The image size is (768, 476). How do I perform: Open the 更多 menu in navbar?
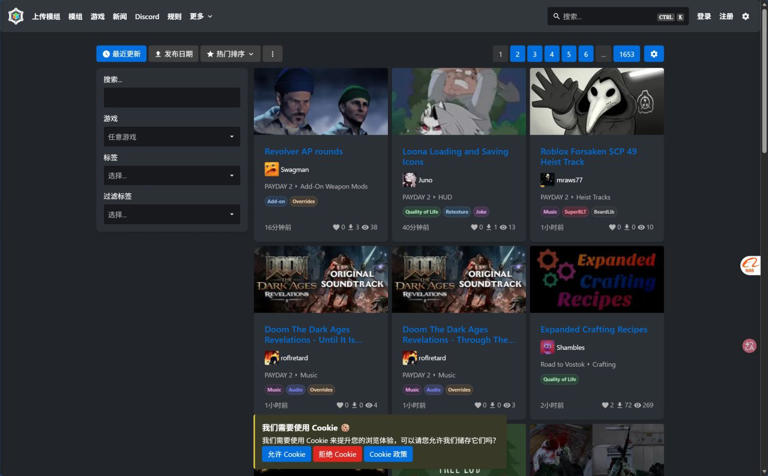[x=201, y=16]
